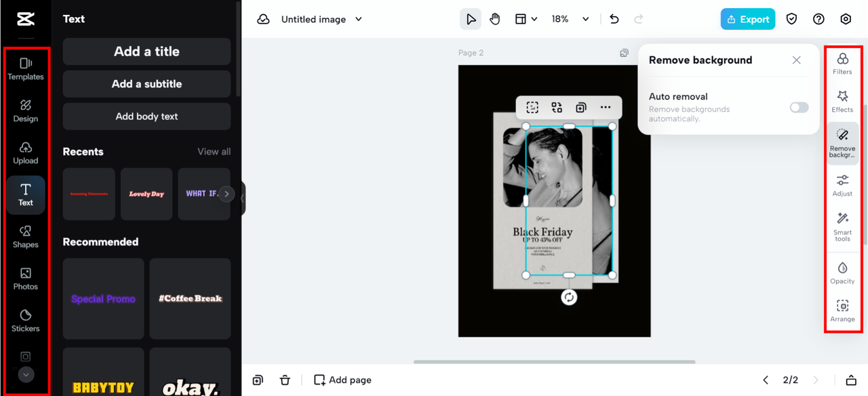Open the Filters tool
The height and width of the screenshot is (396, 868).
click(x=842, y=64)
